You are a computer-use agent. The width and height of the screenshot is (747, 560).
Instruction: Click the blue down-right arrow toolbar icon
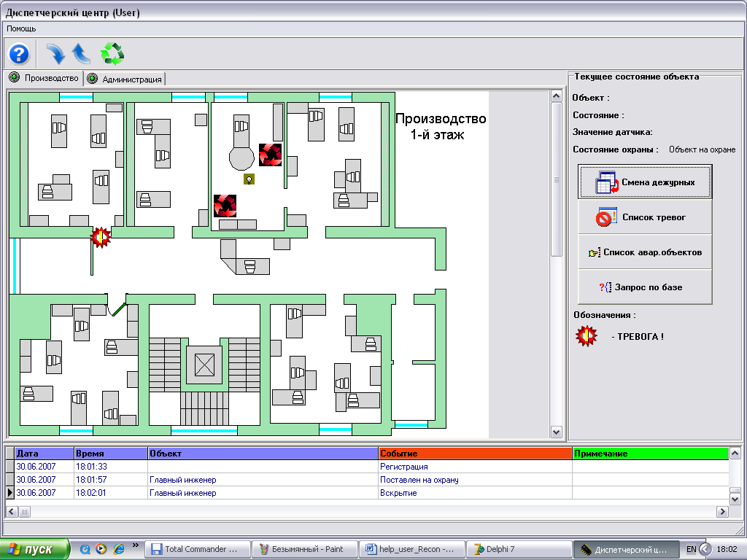(x=55, y=54)
